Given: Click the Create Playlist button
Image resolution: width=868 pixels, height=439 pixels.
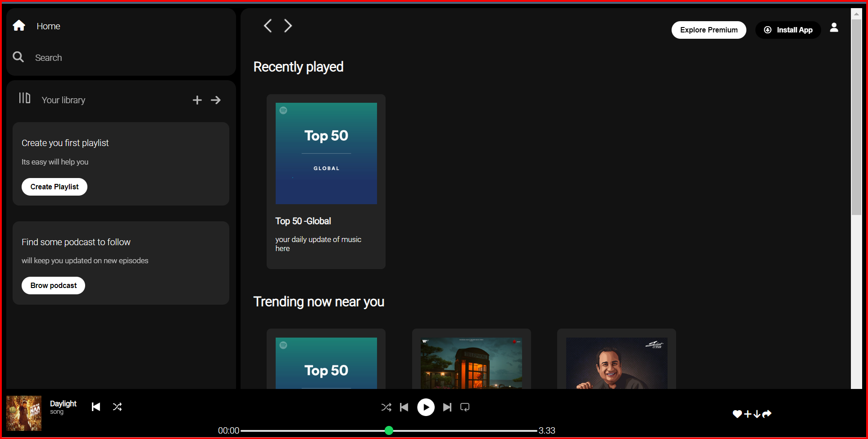Looking at the screenshot, I should tap(55, 187).
